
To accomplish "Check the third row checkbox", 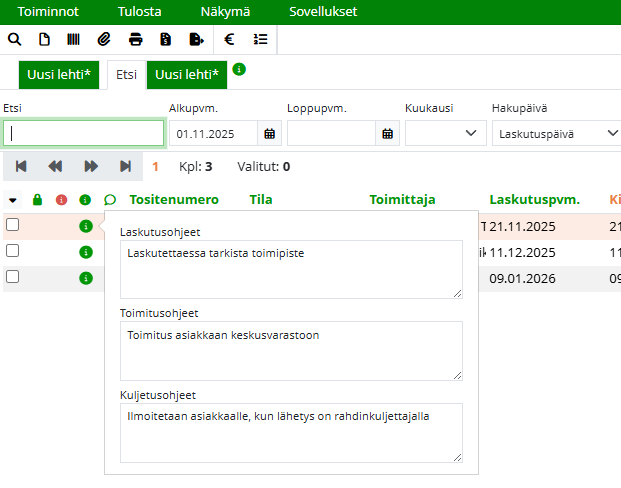I will pos(13,277).
